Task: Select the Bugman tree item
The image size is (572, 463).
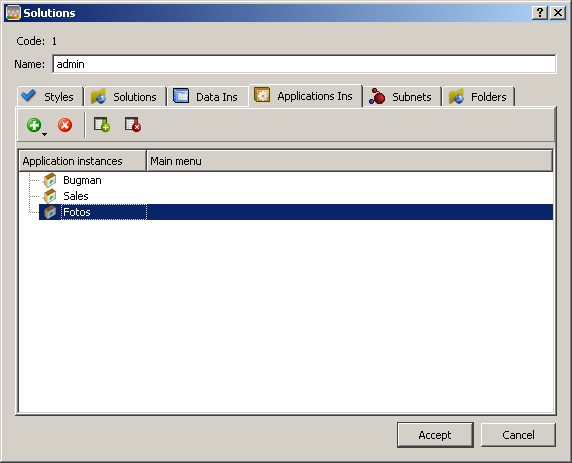Action: click(x=82, y=180)
